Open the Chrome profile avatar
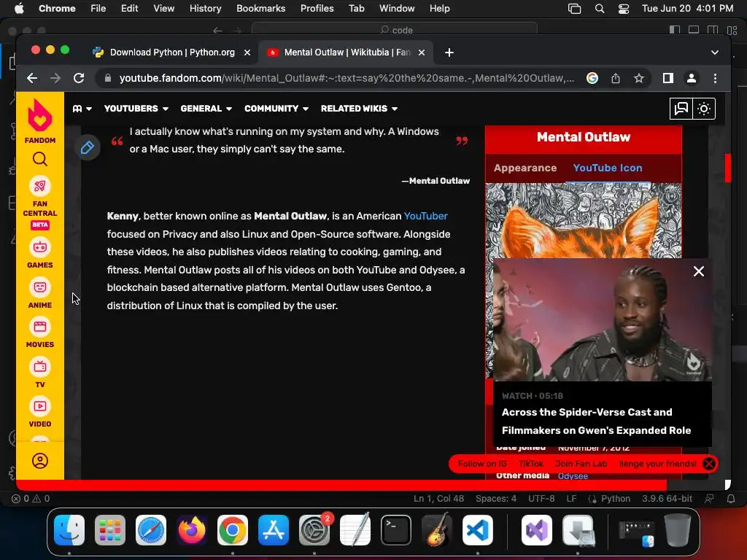This screenshot has width=747, height=560. coord(692,78)
